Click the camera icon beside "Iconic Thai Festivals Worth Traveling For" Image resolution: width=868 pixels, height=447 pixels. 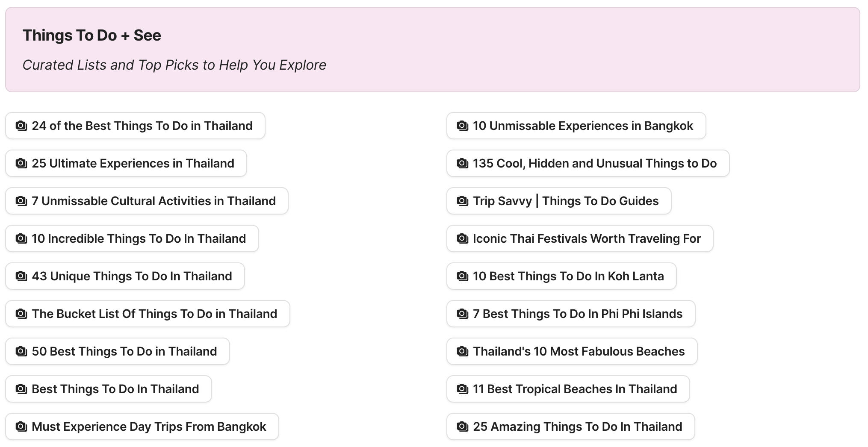pos(462,238)
